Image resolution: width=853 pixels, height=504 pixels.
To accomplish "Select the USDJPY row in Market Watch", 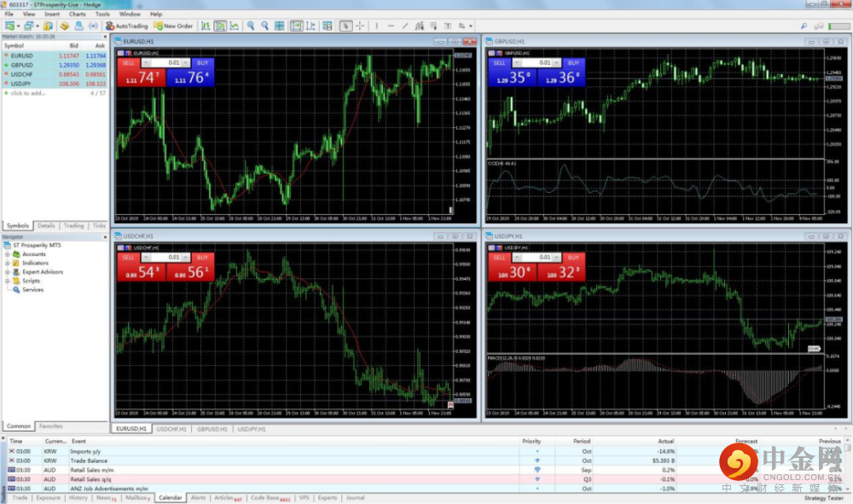I will [55, 84].
